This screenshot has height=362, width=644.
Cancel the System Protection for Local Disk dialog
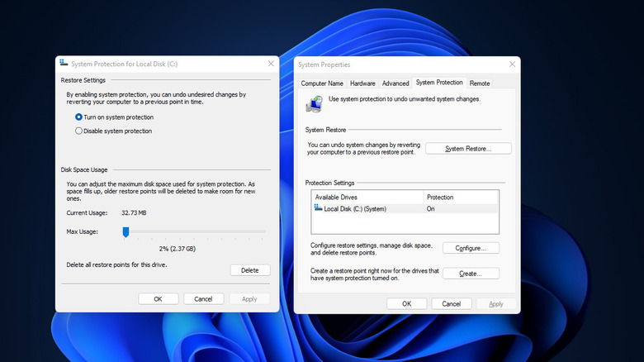203,299
